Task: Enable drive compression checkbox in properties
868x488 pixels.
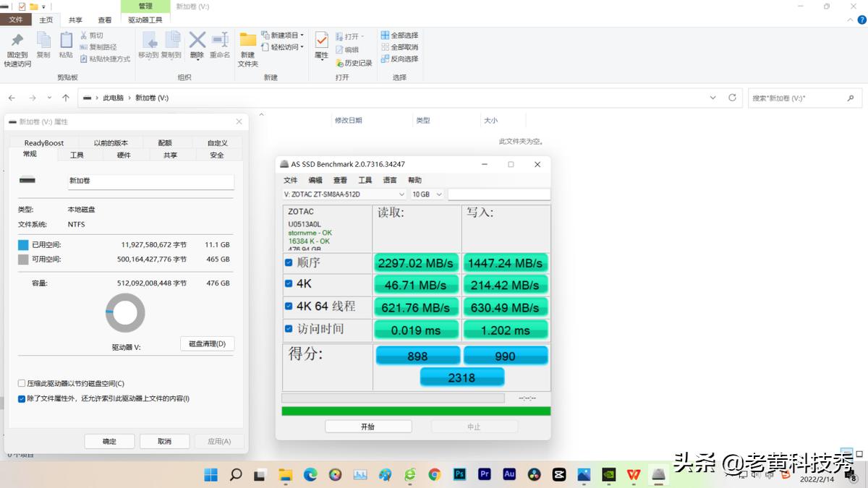Action: 22,383
